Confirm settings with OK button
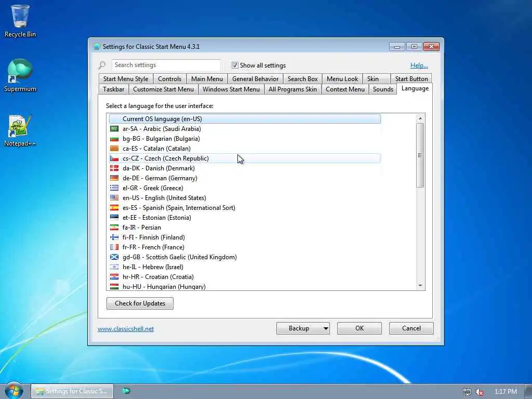Screen dimensions: 532x399 click(x=360, y=328)
